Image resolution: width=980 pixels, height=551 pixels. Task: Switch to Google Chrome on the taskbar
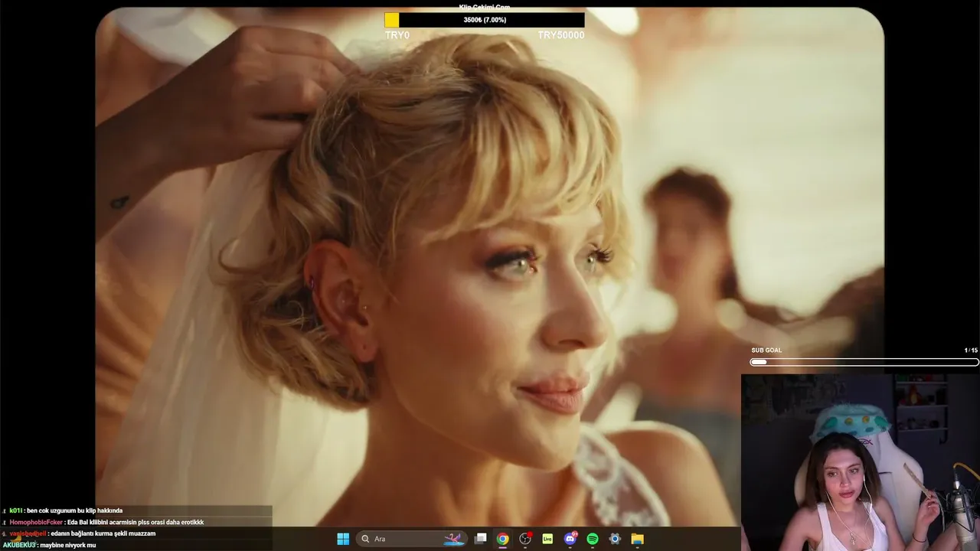tap(502, 539)
